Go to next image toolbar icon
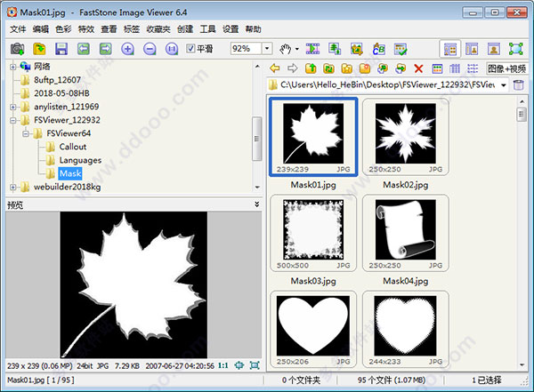Screen dimensions: 534x392 point(106,49)
